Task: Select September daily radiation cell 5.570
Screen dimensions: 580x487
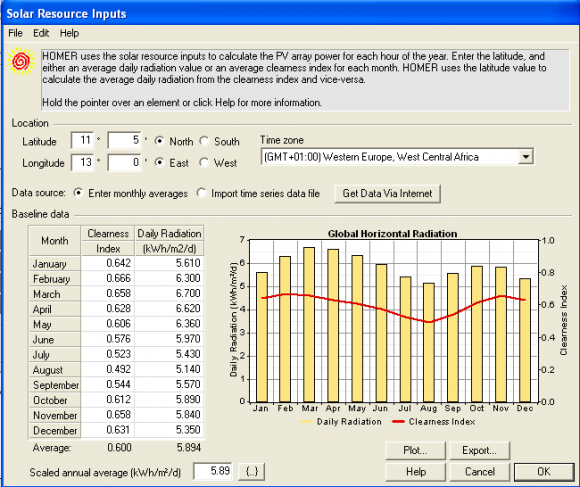Action: [169, 384]
